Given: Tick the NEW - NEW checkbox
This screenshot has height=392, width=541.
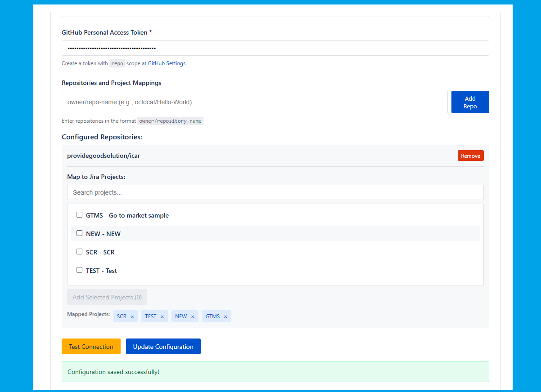Looking at the screenshot, I should pyautogui.click(x=80, y=233).
